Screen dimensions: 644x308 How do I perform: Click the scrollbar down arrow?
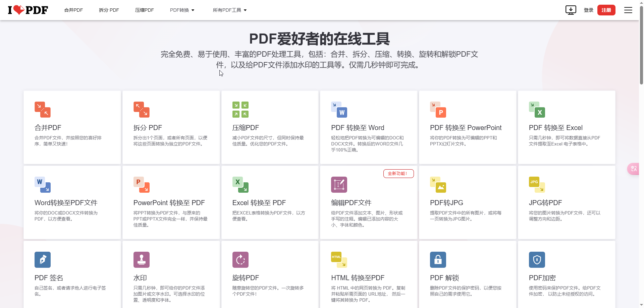641,305
